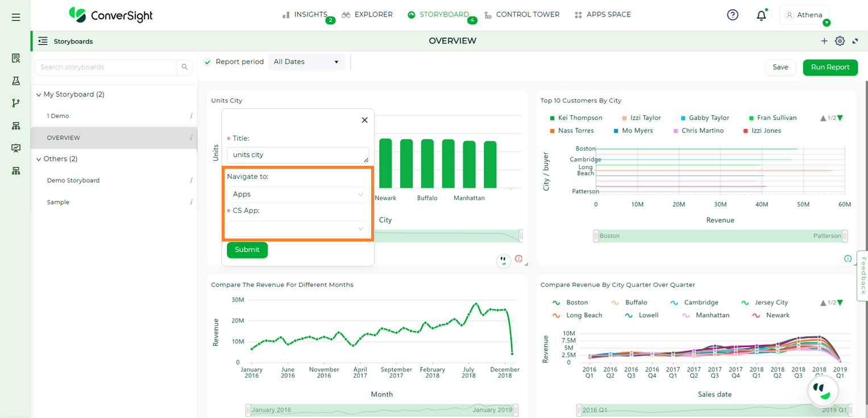Click the Run Report button
868x418 pixels.
[x=830, y=67]
